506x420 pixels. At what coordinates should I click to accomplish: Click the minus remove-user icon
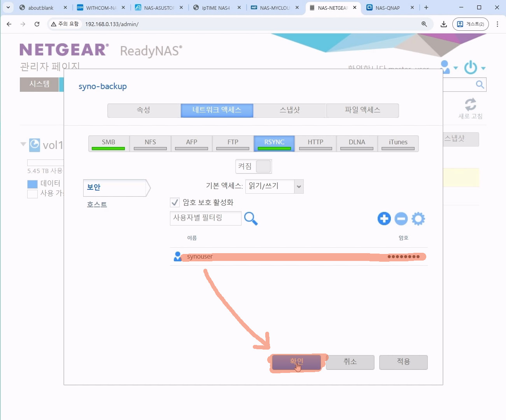click(401, 219)
